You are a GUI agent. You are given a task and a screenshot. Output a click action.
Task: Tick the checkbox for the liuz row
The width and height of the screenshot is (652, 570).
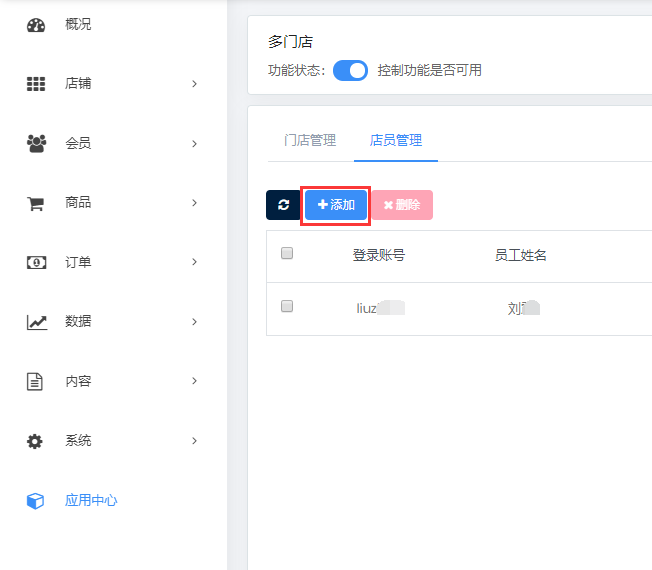coord(287,307)
